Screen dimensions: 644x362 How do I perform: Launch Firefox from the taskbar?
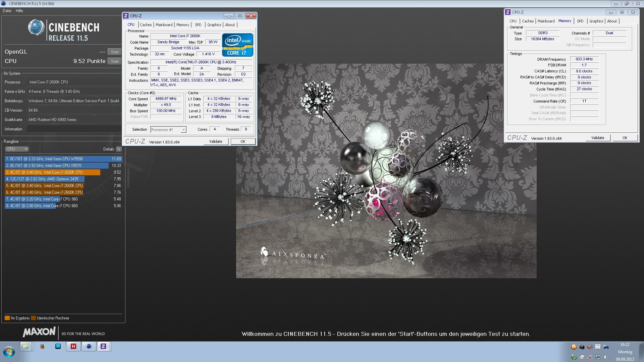[42, 347]
